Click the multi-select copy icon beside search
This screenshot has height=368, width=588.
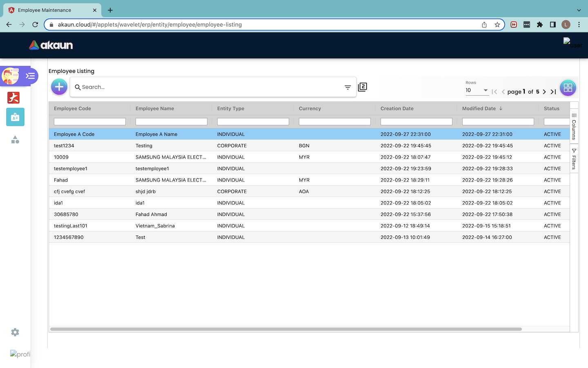(x=362, y=87)
